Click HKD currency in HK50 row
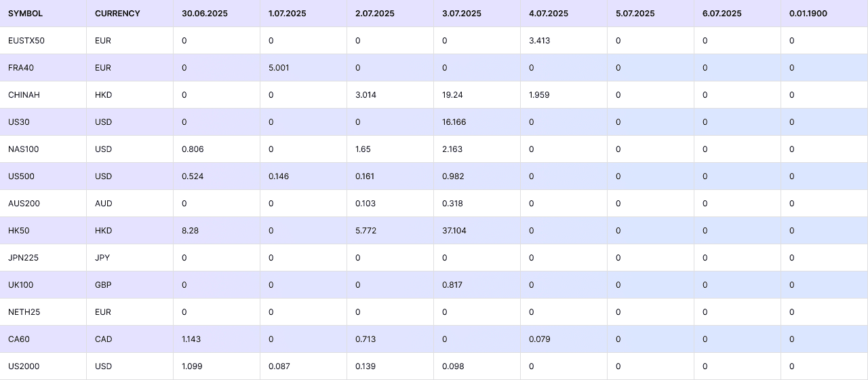Screen dimensions: 868x380 tap(130, 231)
